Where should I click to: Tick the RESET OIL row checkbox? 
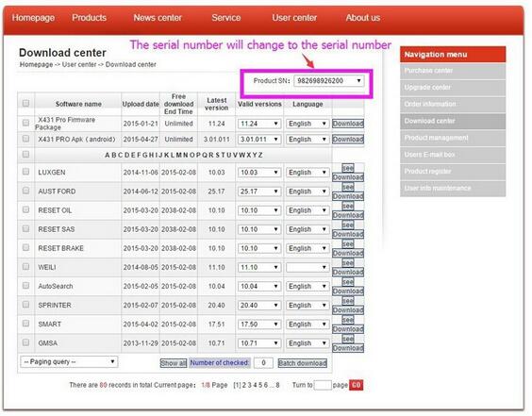(x=25, y=209)
